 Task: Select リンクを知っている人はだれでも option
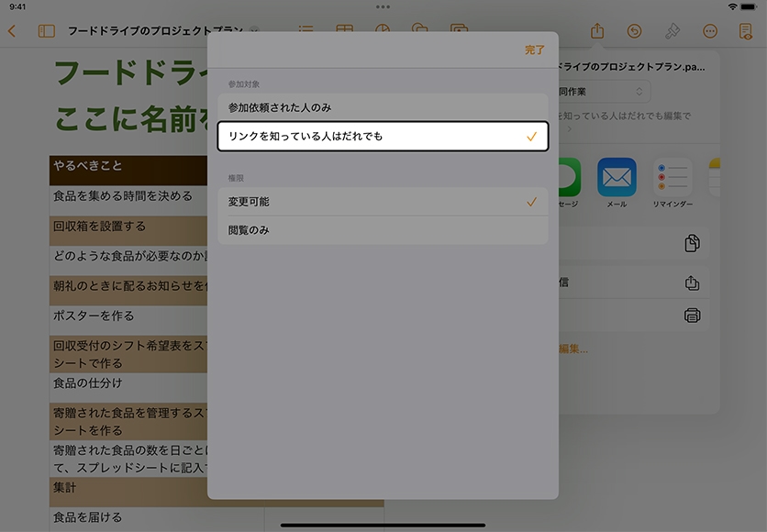382,137
